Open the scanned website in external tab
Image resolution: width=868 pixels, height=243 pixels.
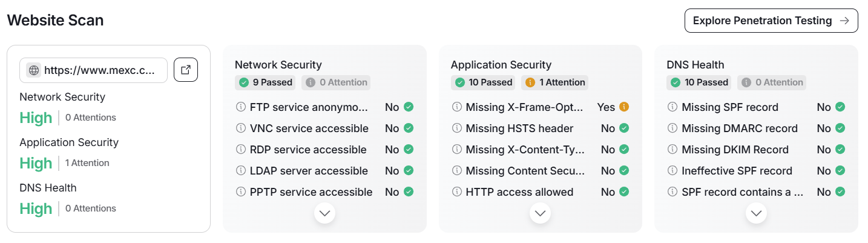[186, 70]
